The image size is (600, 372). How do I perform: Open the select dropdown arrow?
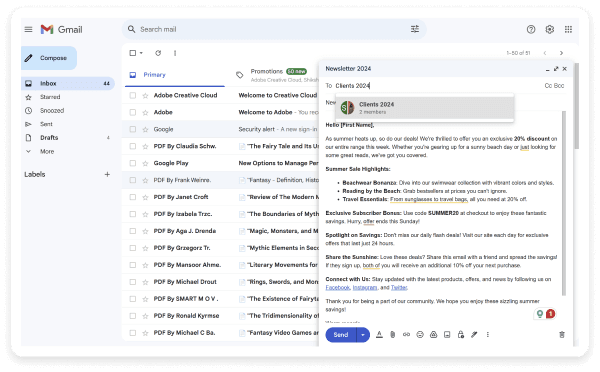[x=141, y=53]
